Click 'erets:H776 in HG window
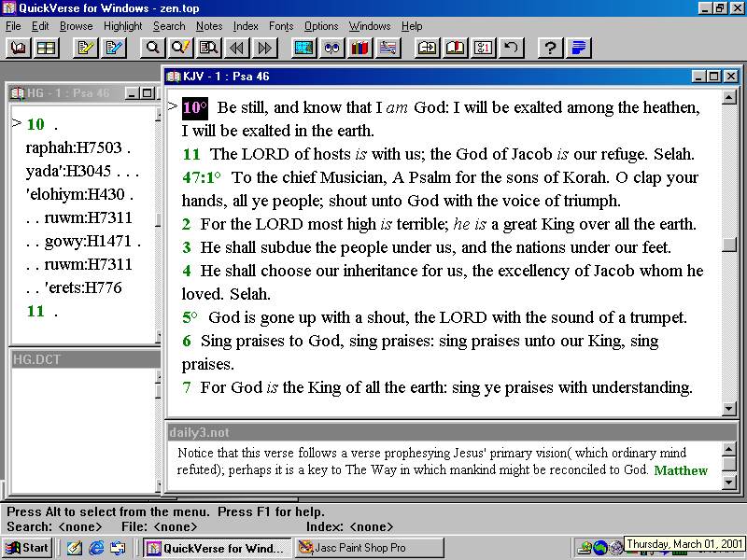The width and height of the screenshot is (747, 560). [x=83, y=287]
